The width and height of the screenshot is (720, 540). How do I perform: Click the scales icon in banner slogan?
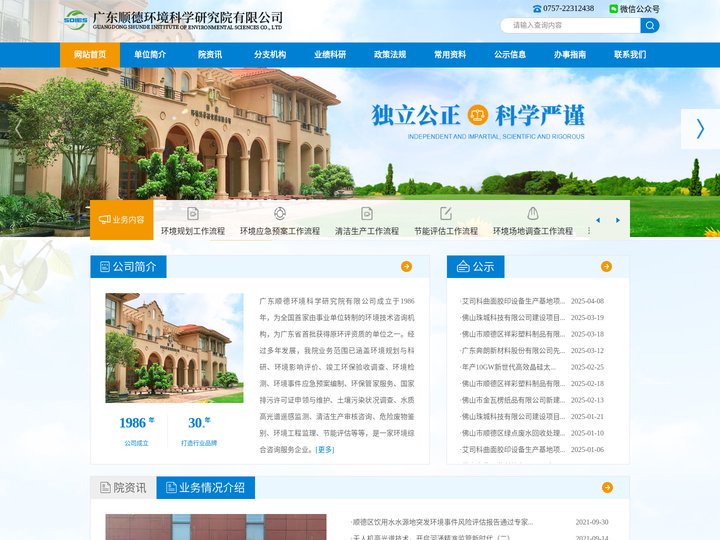point(478,115)
